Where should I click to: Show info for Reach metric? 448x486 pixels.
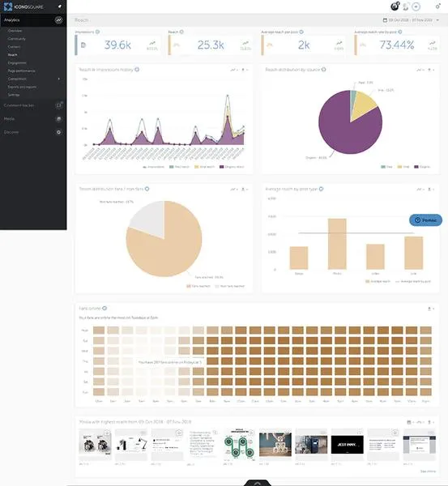pos(181,32)
